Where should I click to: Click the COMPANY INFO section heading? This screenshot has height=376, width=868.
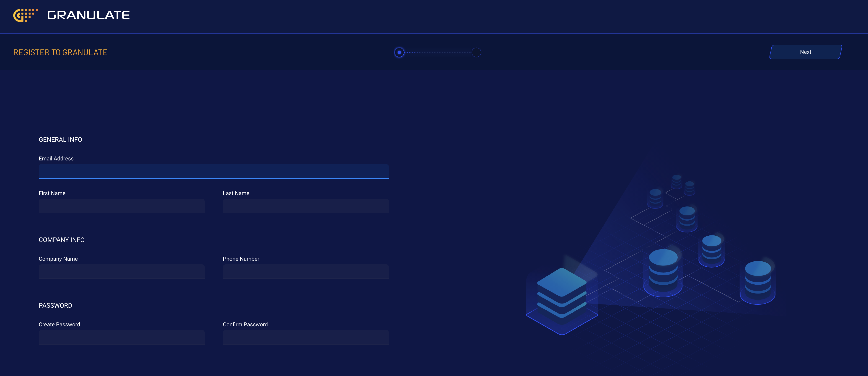pos(62,240)
